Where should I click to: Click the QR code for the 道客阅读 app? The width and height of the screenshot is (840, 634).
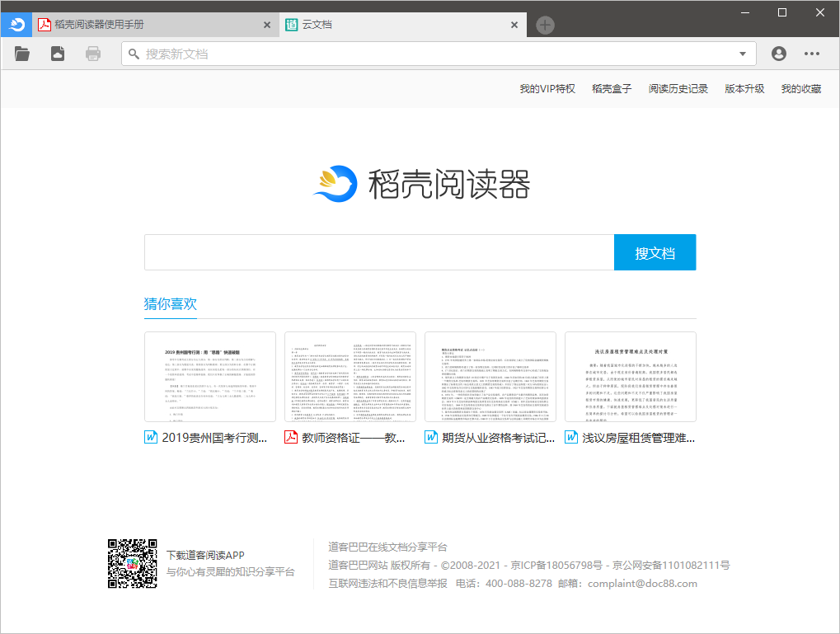[x=133, y=564]
